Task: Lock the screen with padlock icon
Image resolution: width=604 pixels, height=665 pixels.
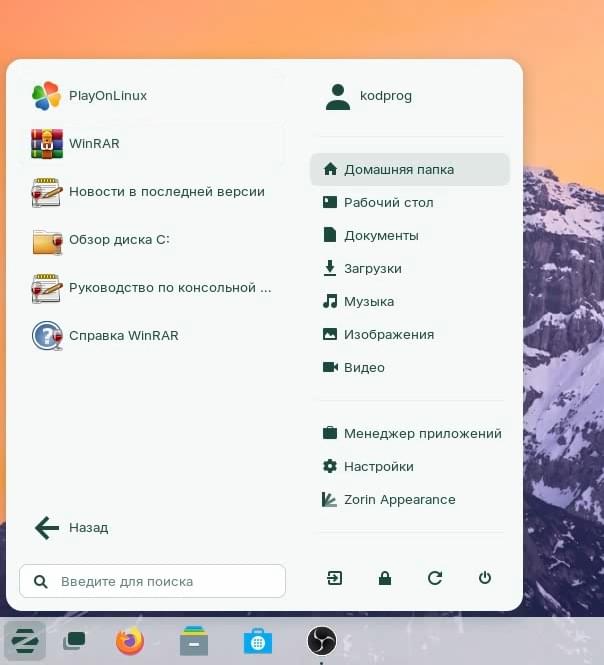Action: click(x=385, y=578)
